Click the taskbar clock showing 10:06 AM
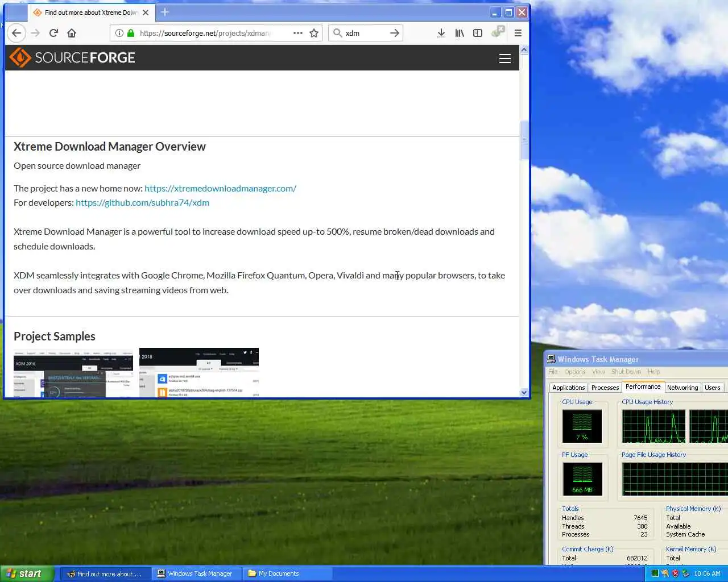 [707, 573]
